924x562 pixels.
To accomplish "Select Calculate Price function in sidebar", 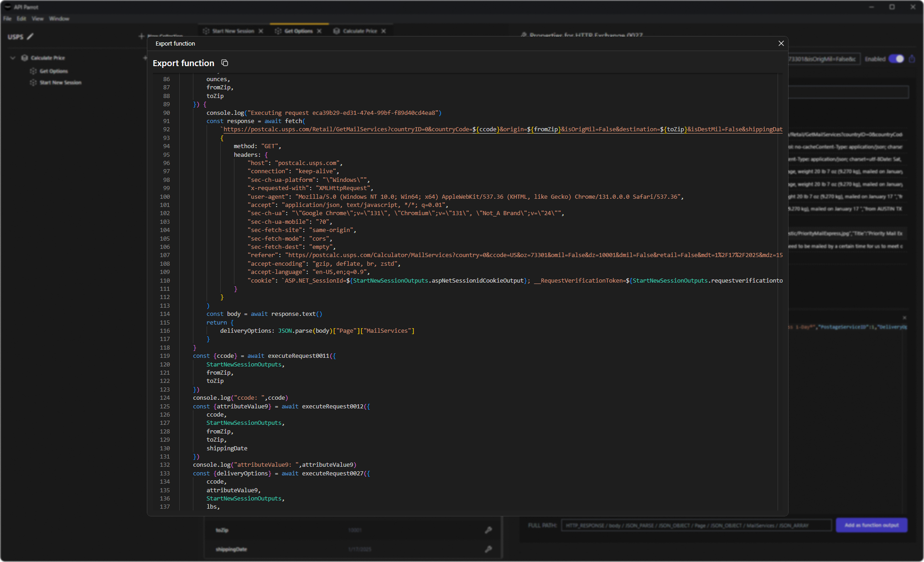I will point(48,58).
